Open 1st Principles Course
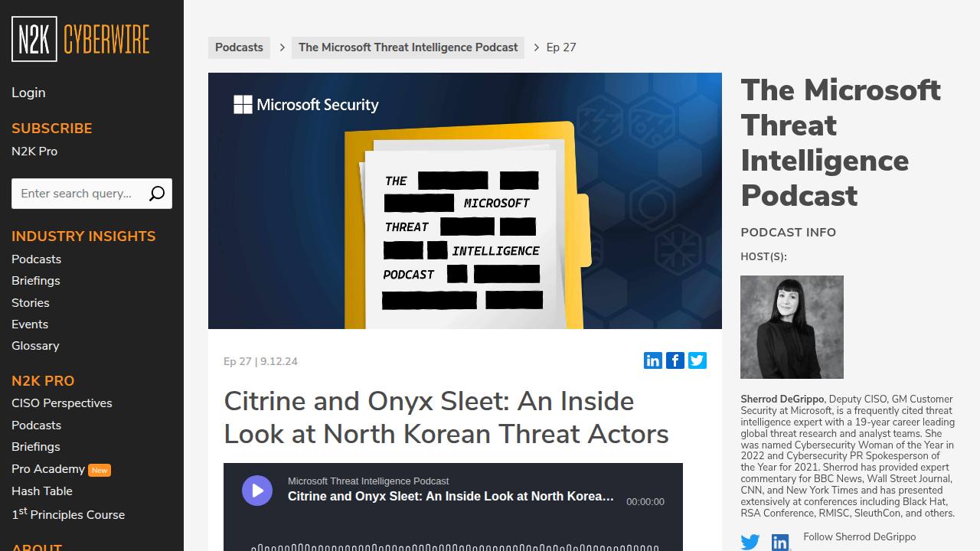This screenshot has width=980, height=551. click(x=68, y=514)
